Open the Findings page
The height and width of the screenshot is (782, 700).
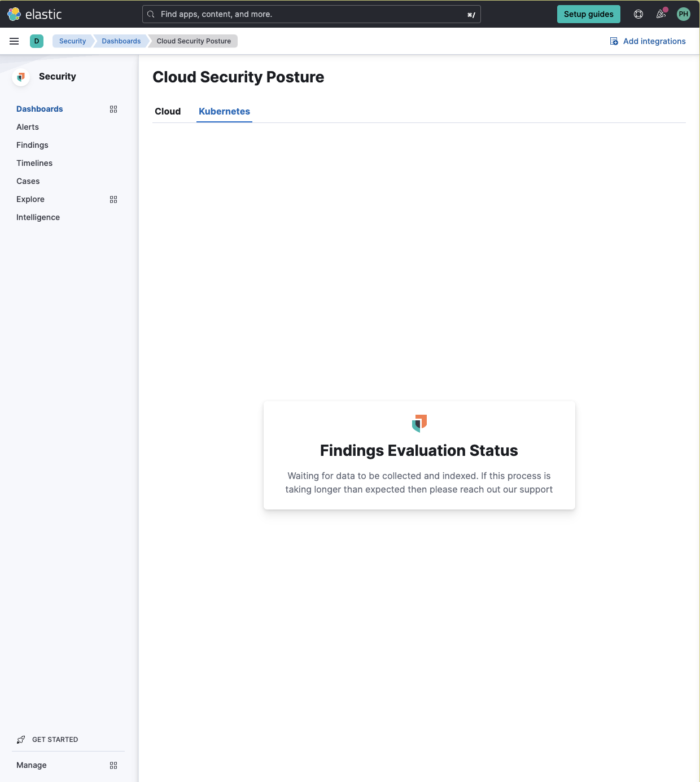click(32, 145)
